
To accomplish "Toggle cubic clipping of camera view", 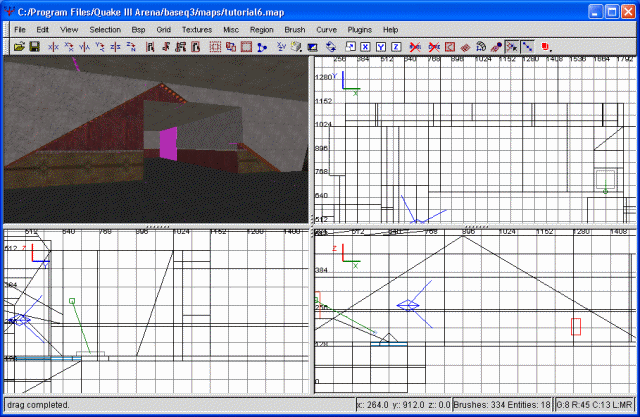I will (x=312, y=47).
